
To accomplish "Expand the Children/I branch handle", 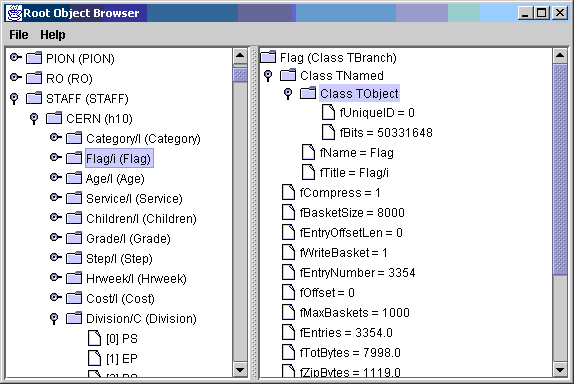I will pos(56,217).
